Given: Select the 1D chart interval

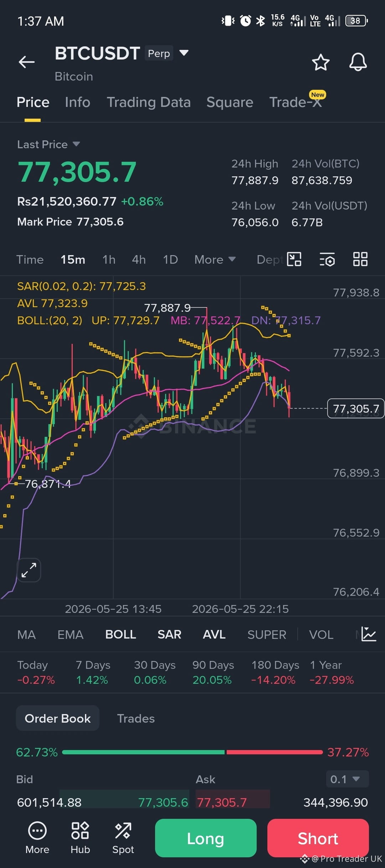Looking at the screenshot, I should (x=170, y=259).
